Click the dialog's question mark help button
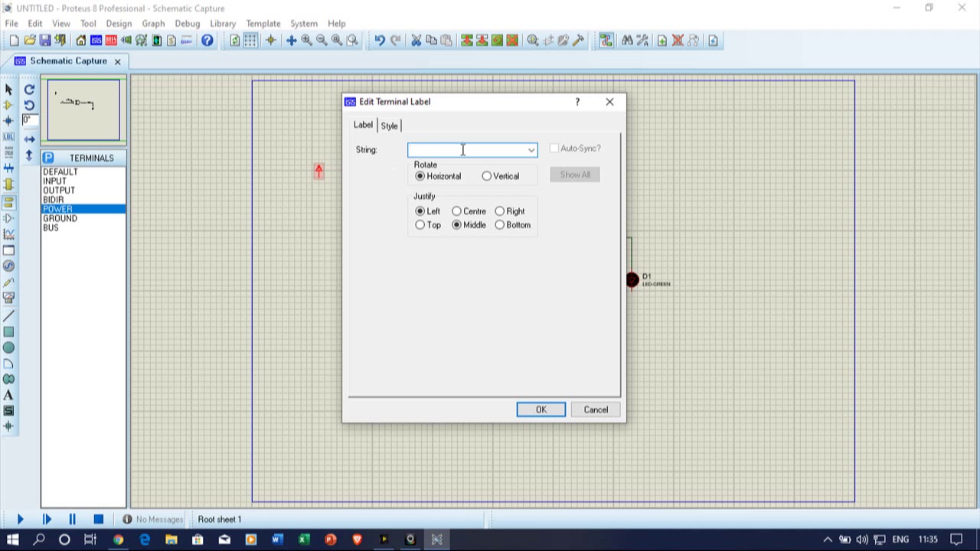Viewport: 980px width, 551px height. coord(577,102)
